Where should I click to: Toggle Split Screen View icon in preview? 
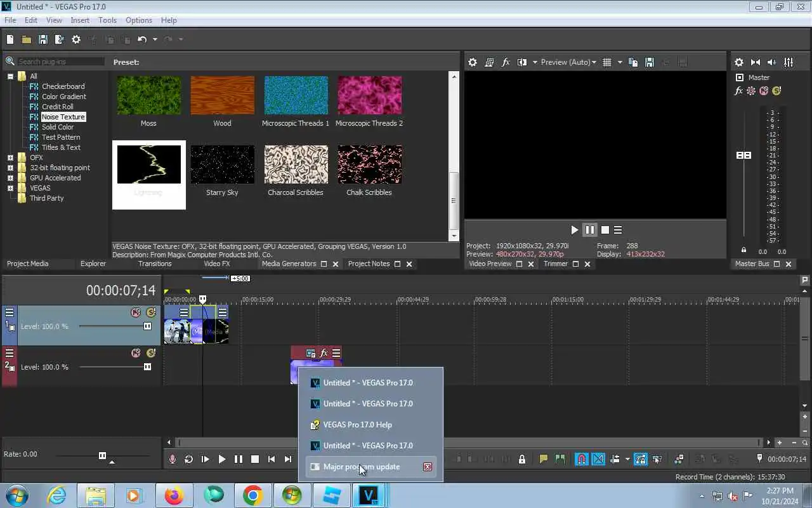[x=522, y=62]
